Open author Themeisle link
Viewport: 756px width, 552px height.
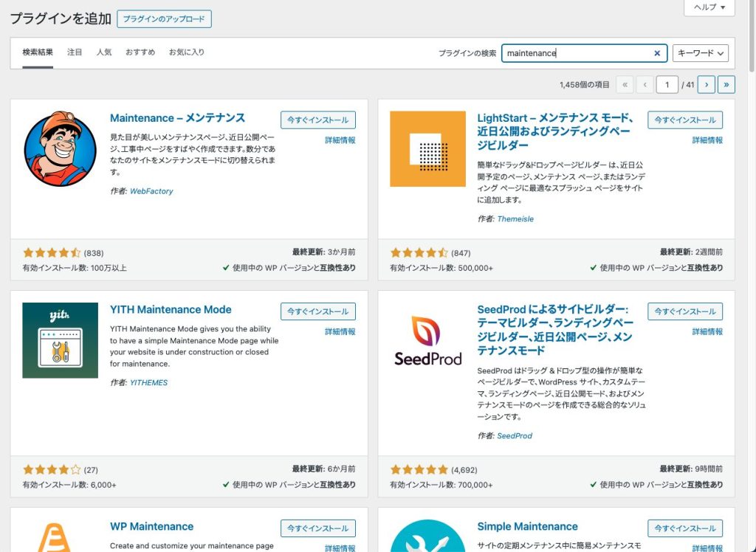click(515, 219)
